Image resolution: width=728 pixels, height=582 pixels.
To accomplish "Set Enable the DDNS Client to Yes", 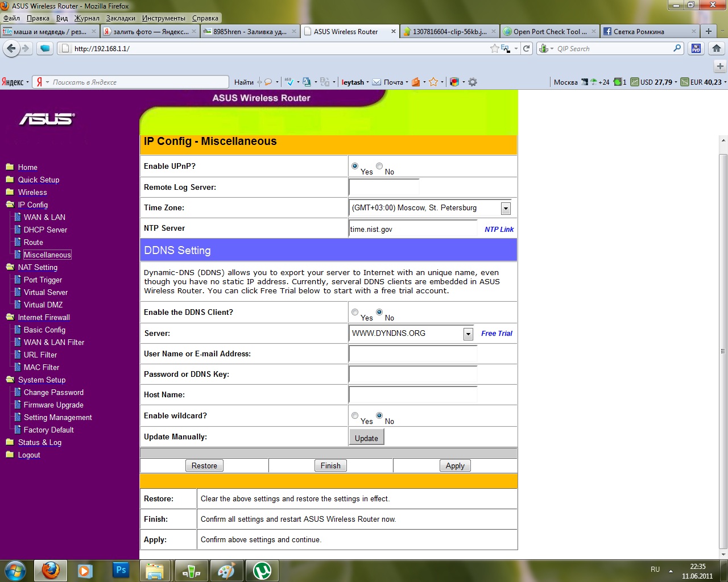I will (355, 312).
